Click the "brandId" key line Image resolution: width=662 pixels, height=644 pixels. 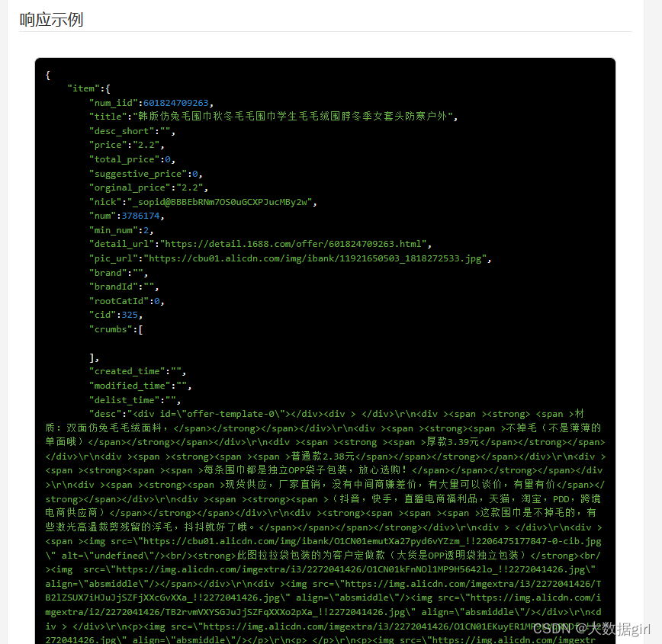[x=124, y=287]
